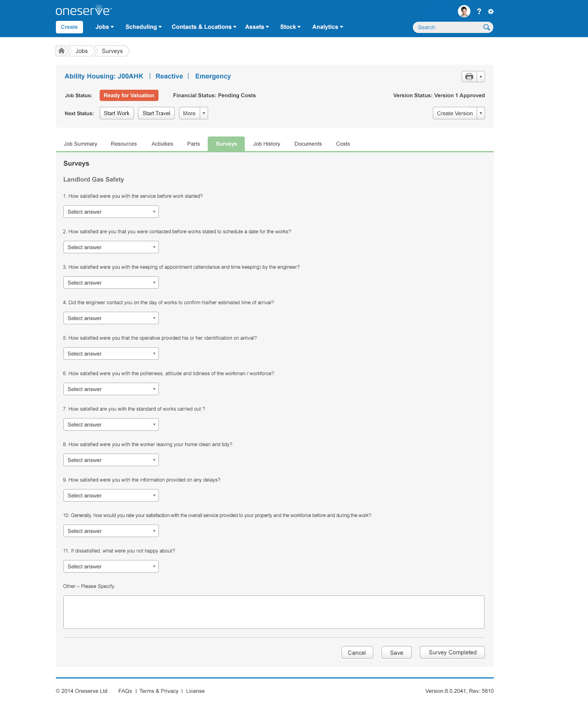Click the Emergency link

(x=213, y=76)
